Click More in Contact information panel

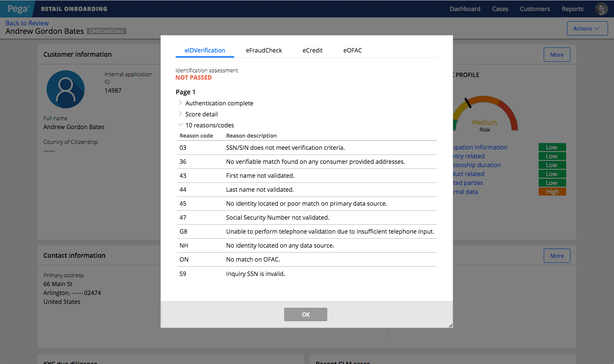(557, 256)
